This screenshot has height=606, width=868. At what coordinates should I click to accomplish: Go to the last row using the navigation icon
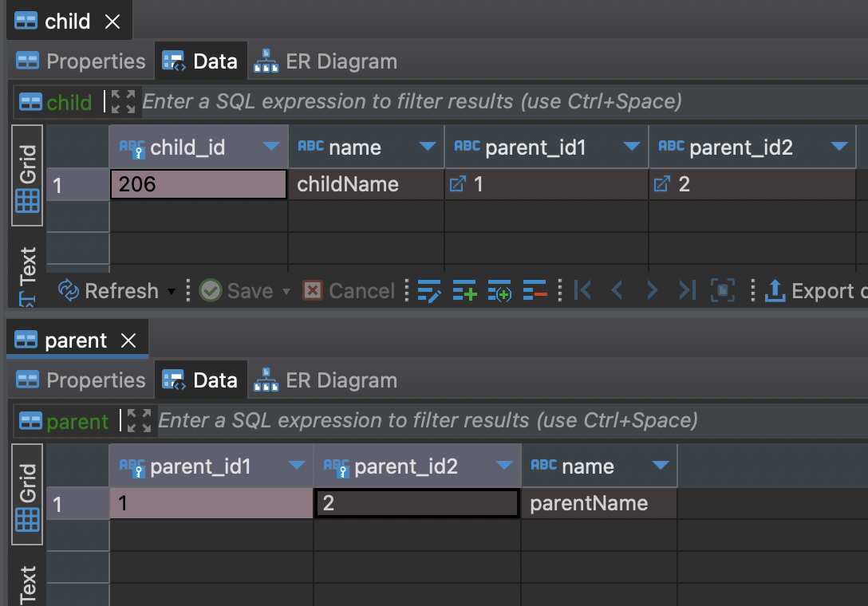click(688, 290)
